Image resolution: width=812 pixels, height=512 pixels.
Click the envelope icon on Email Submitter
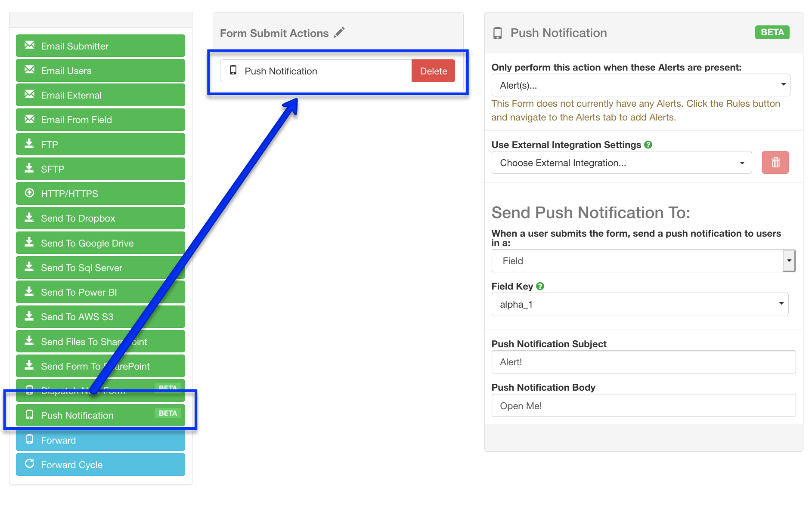[x=30, y=45]
